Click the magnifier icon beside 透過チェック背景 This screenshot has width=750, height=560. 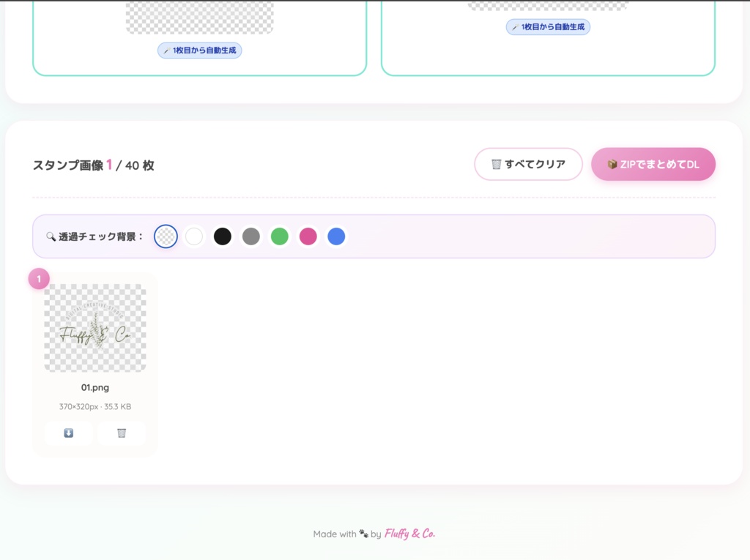(x=49, y=236)
